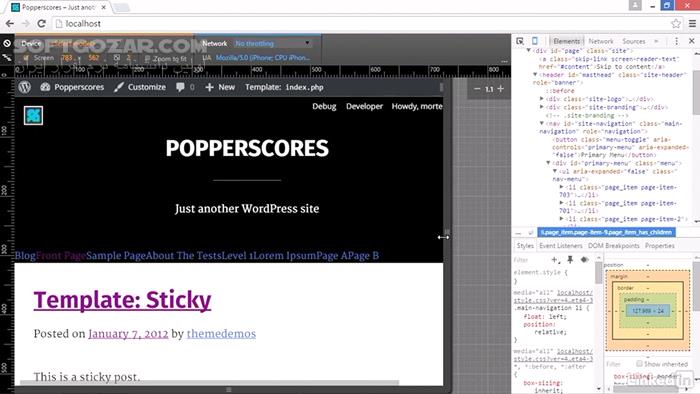Click the site logo thumbnail
The height and width of the screenshot is (394, 700).
tap(33, 116)
